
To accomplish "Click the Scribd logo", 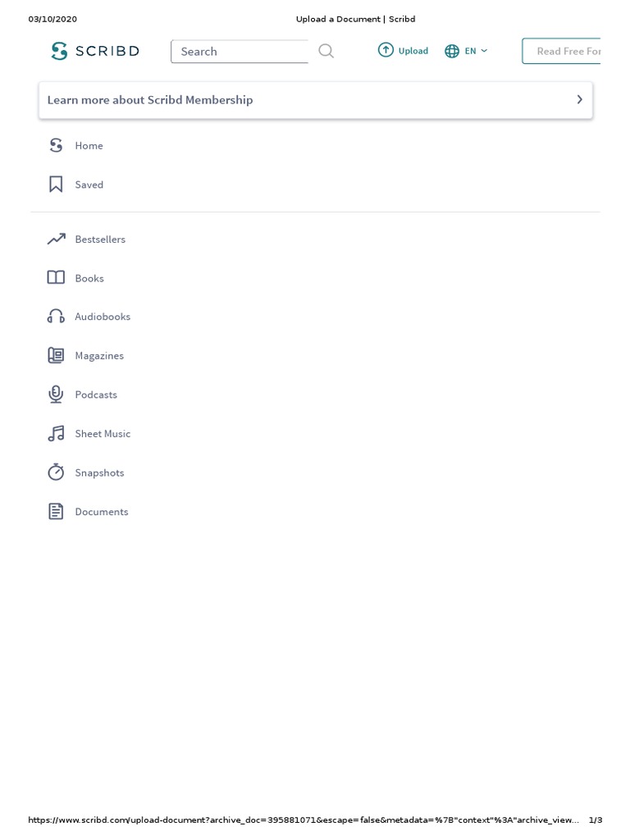I will coord(95,51).
